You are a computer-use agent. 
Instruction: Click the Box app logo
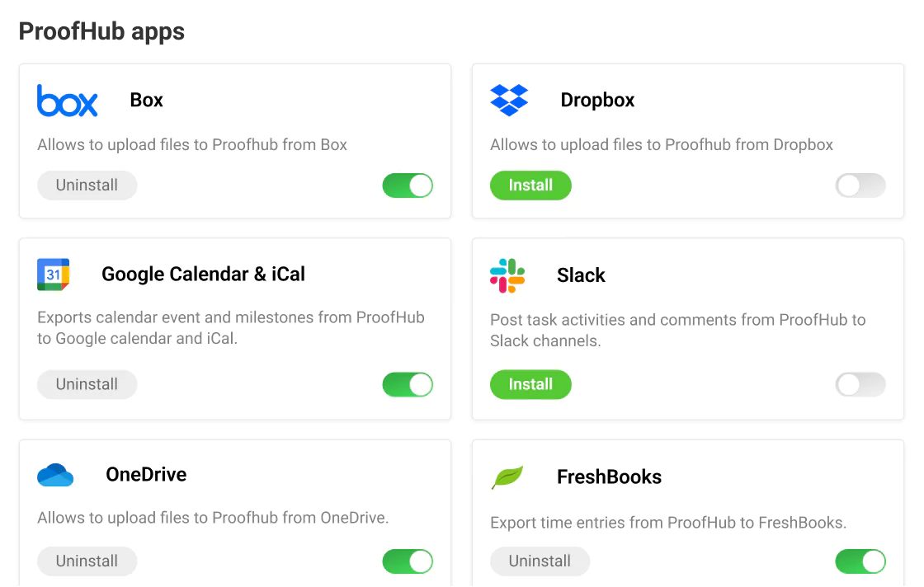(x=67, y=100)
